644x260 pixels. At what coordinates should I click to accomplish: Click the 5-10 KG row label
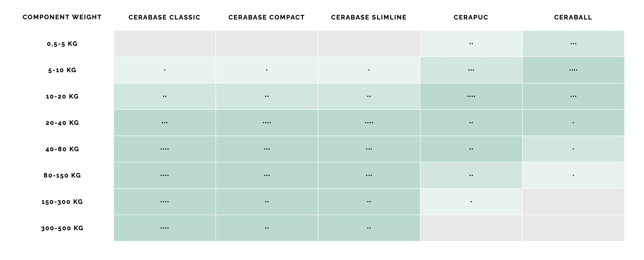[62, 70]
